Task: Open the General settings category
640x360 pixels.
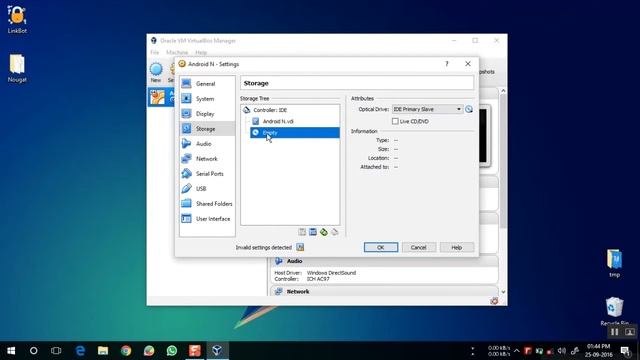Action: click(x=207, y=84)
